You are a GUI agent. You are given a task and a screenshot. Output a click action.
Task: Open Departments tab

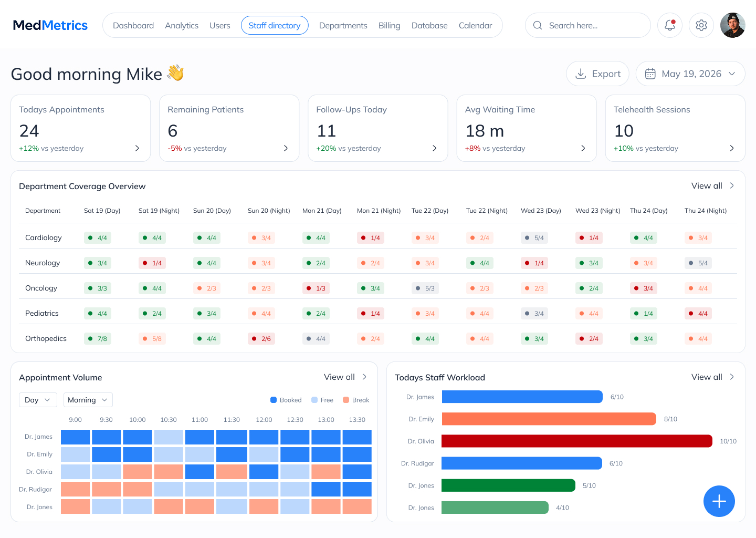343,25
